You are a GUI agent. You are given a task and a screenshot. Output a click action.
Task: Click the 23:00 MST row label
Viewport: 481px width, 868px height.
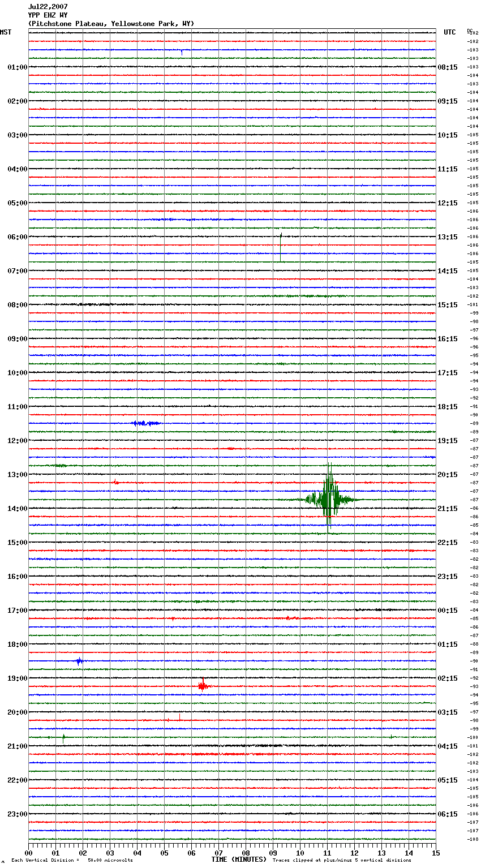pos(17,814)
